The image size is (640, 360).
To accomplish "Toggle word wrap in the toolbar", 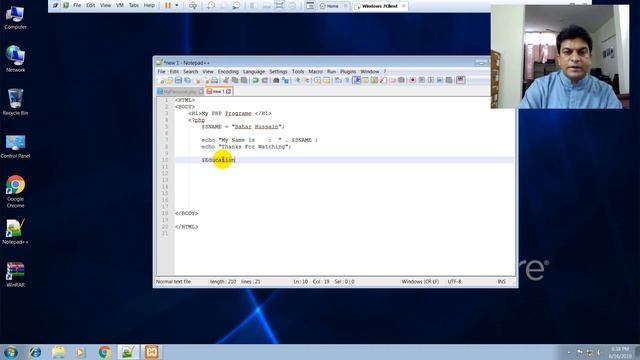I will tap(338, 80).
